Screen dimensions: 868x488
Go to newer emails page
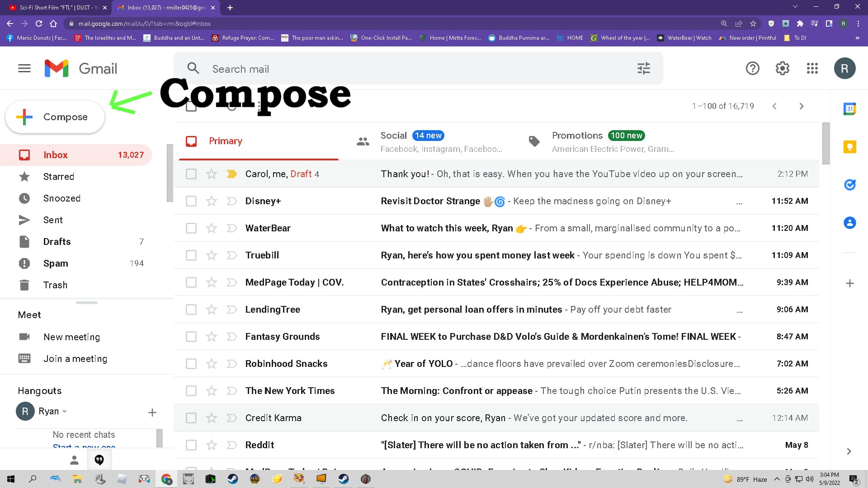774,106
